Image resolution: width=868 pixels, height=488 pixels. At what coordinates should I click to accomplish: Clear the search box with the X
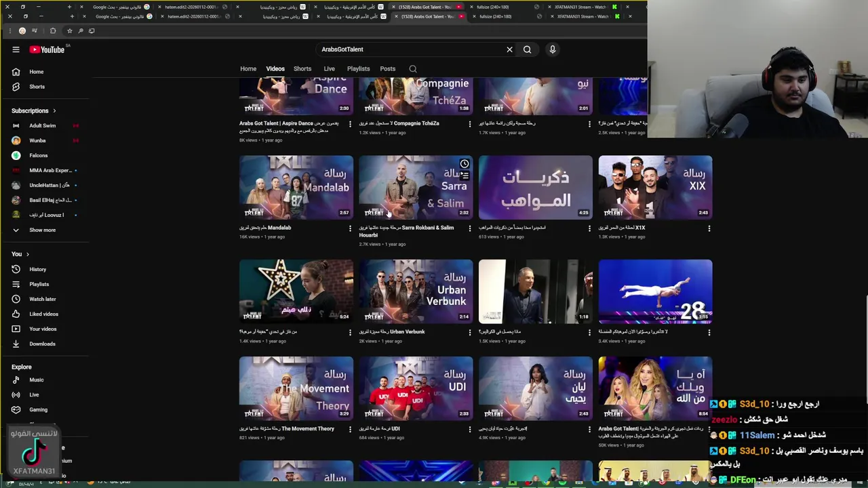pos(510,49)
